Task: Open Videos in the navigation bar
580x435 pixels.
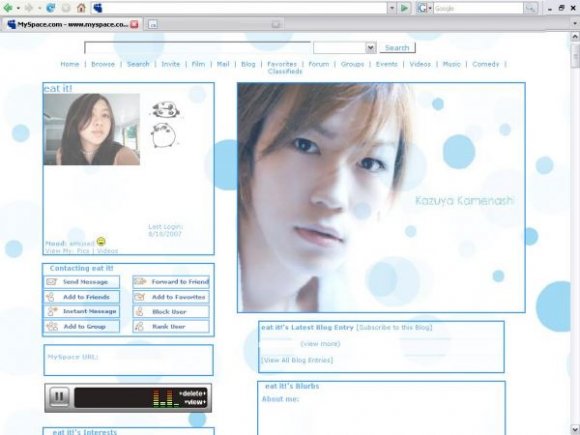Action: pyautogui.click(x=420, y=64)
